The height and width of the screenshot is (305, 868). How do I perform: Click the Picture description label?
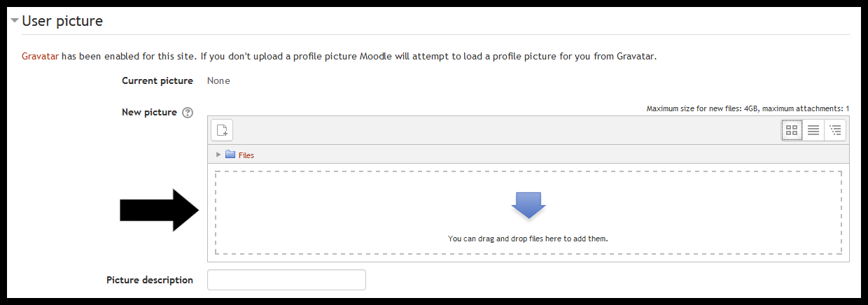coord(150,280)
